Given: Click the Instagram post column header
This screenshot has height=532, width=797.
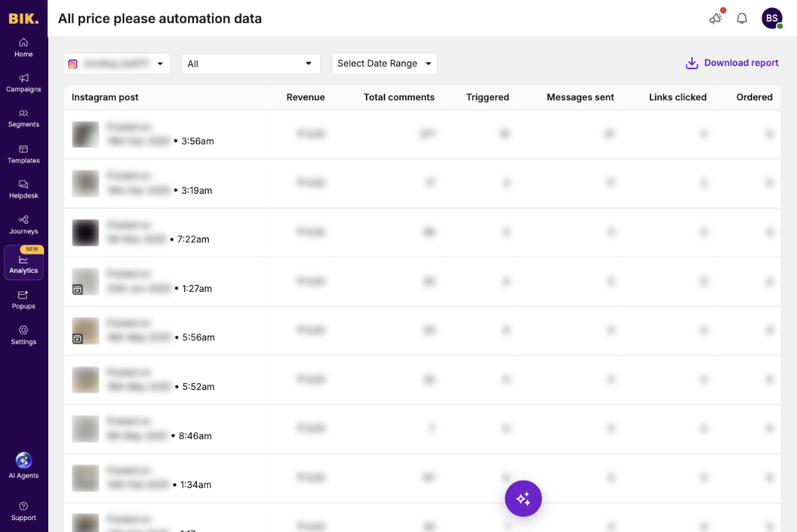Looking at the screenshot, I should point(105,97).
